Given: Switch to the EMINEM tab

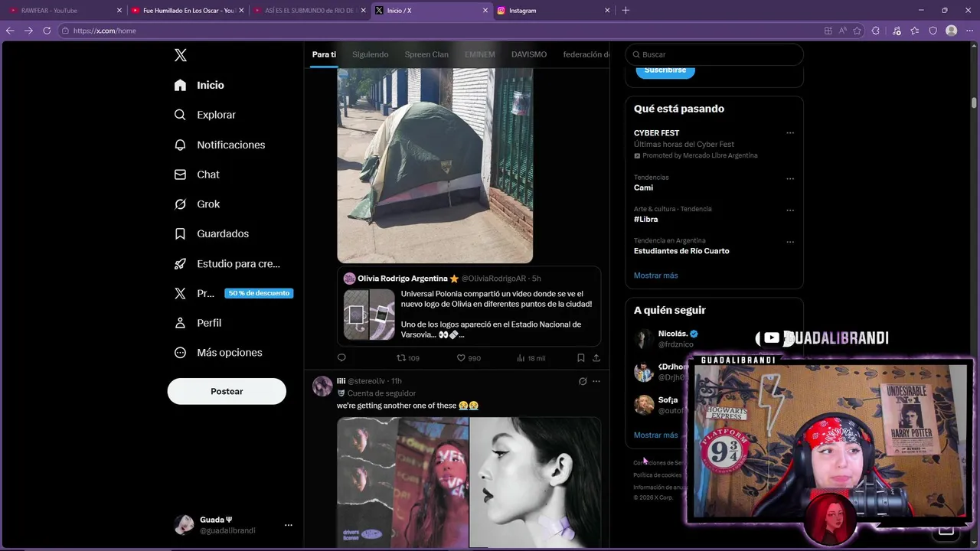Looking at the screenshot, I should click(x=479, y=54).
